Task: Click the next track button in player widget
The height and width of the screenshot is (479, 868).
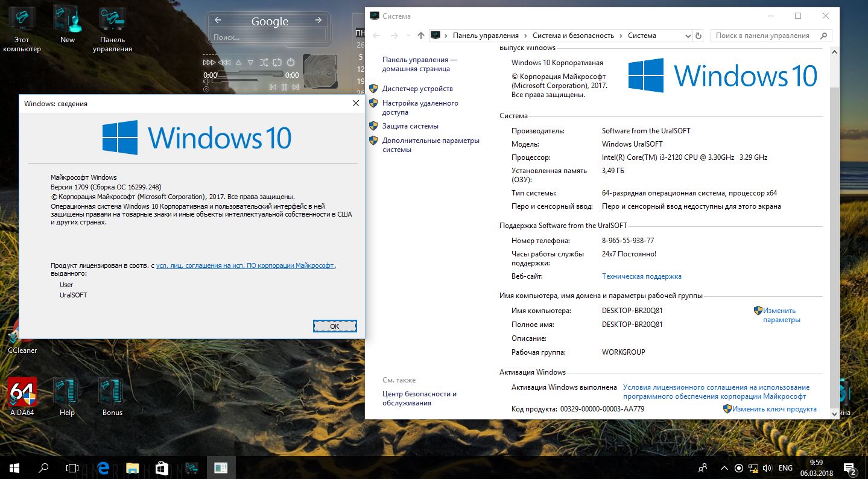Action: (x=296, y=87)
